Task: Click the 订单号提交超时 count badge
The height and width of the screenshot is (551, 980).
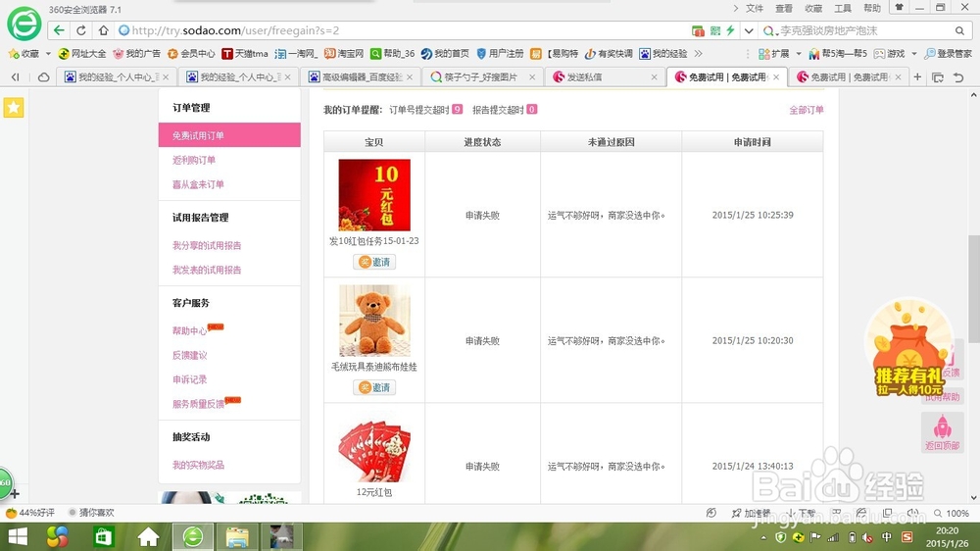Action: click(x=458, y=110)
